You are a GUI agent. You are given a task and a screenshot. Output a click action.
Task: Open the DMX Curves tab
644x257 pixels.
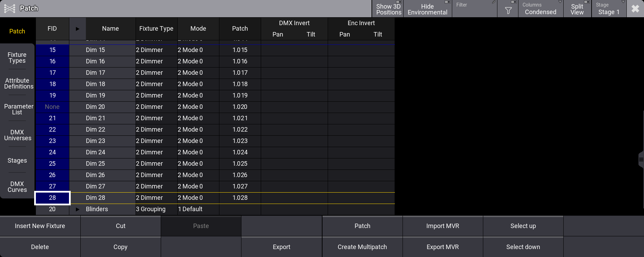point(17,187)
